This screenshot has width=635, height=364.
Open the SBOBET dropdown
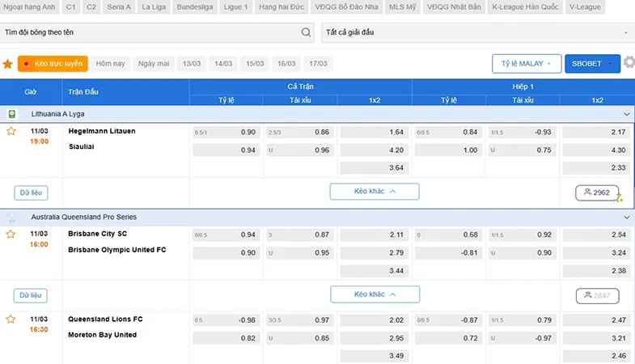pyautogui.click(x=592, y=64)
